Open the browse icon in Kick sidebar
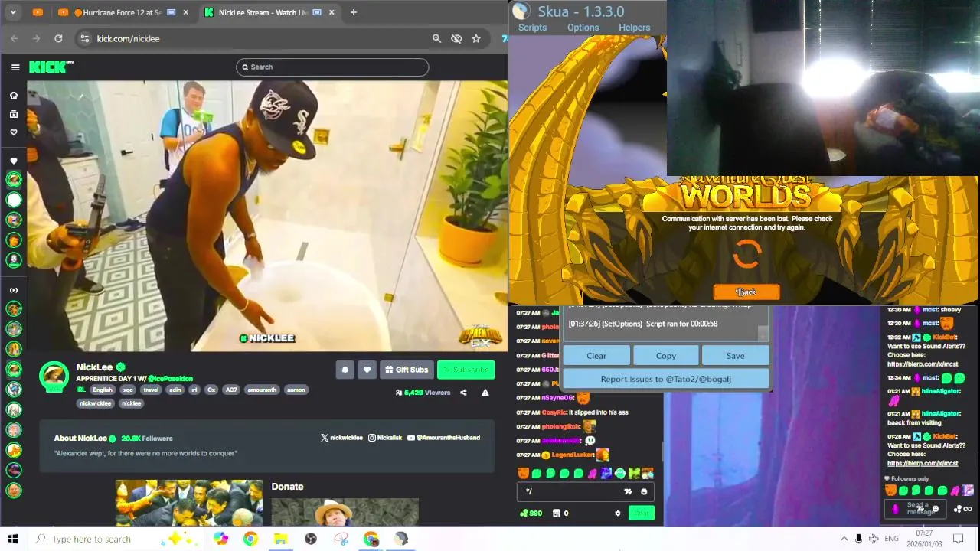Image resolution: width=980 pixels, height=551 pixels. pyautogui.click(x=13, y=114)
